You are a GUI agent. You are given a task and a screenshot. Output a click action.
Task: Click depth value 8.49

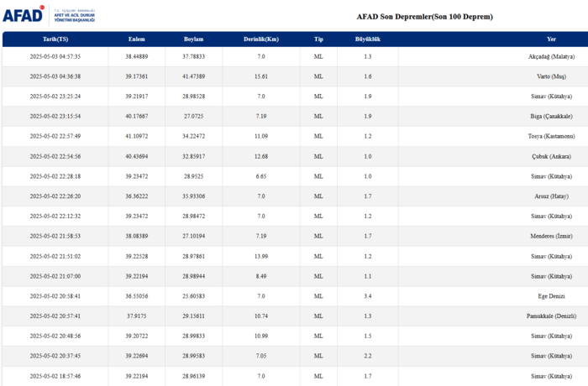click(261, 276)
